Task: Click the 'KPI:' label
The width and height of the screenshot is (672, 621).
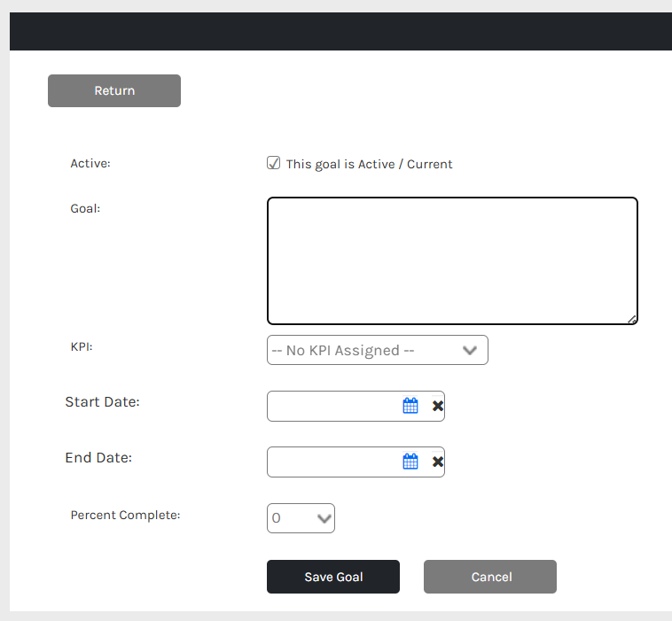Action: point(82,346)
